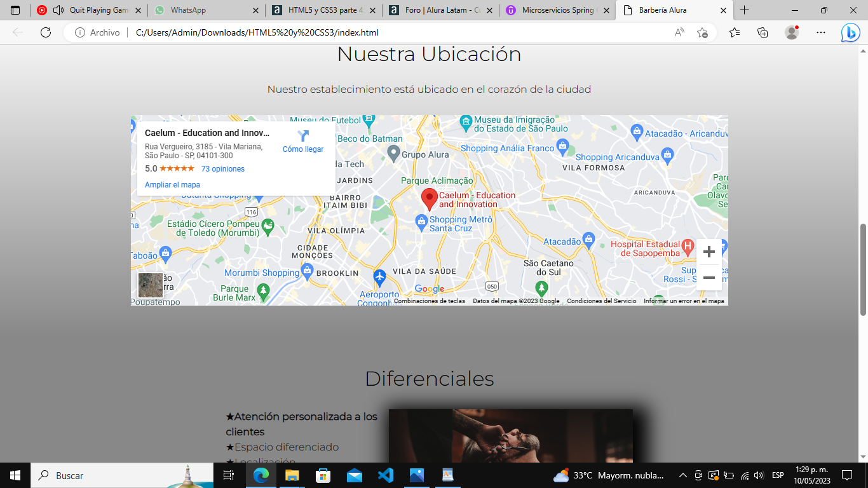Open the volume control in tray
The image size is (868, 488).
click(758, 475)
